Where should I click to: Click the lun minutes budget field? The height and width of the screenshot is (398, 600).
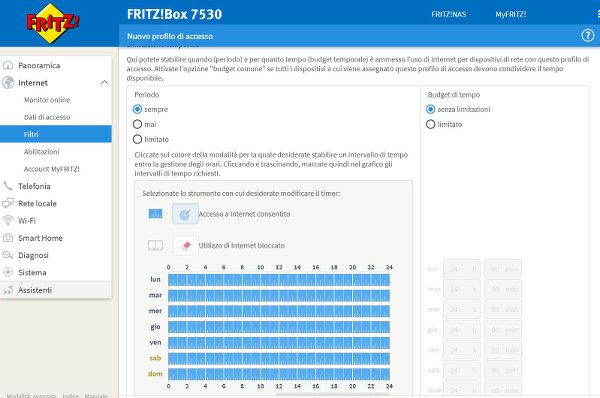(x=503, y=269)
